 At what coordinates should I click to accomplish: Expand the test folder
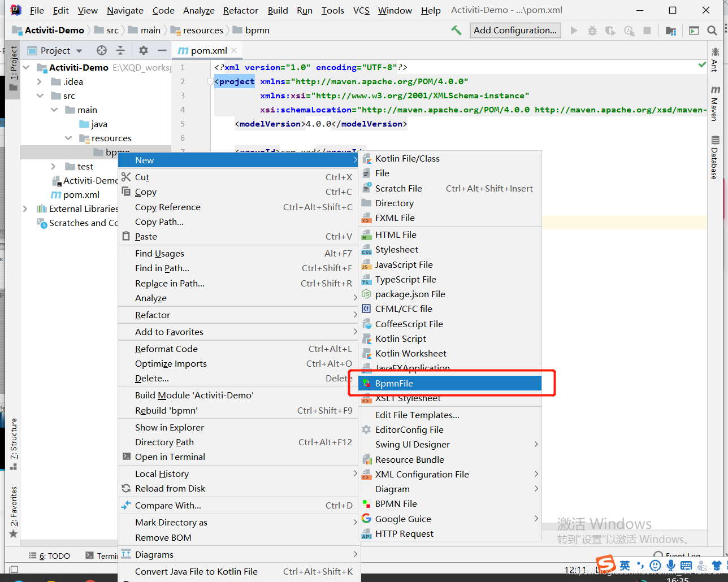54,166
